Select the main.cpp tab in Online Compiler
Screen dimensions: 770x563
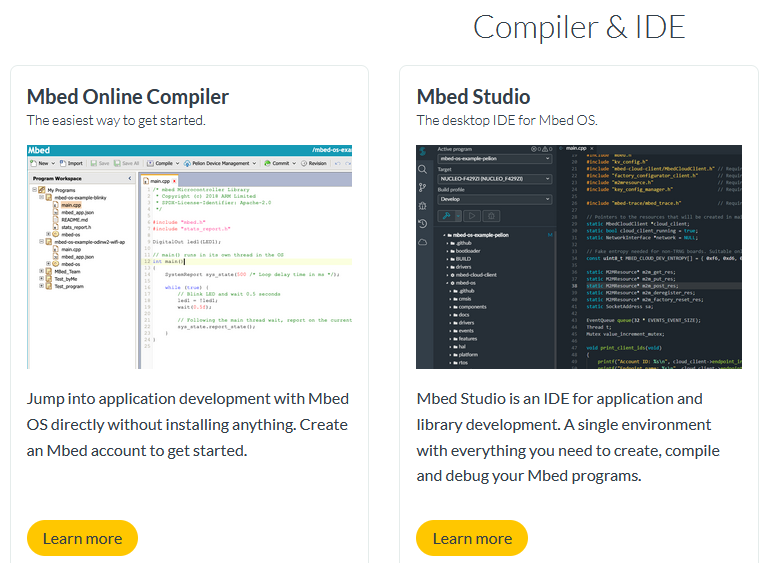pyautogui.click(x=160, y=179)
